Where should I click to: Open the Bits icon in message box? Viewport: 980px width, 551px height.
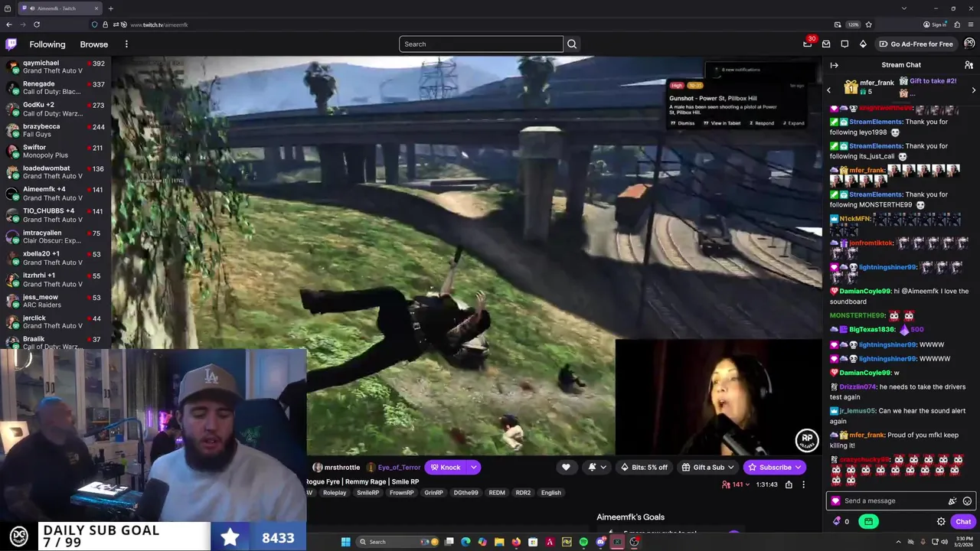(x=952, y=501)
